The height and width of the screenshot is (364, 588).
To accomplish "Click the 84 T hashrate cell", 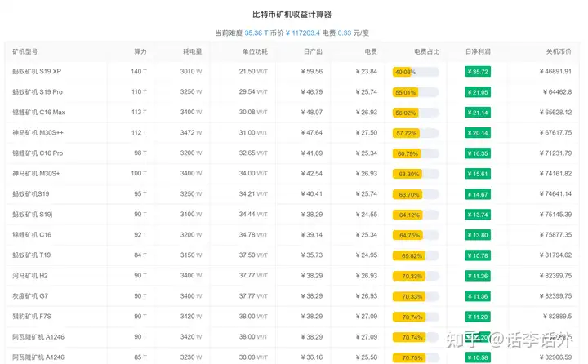I will click(x=140, y=255).
